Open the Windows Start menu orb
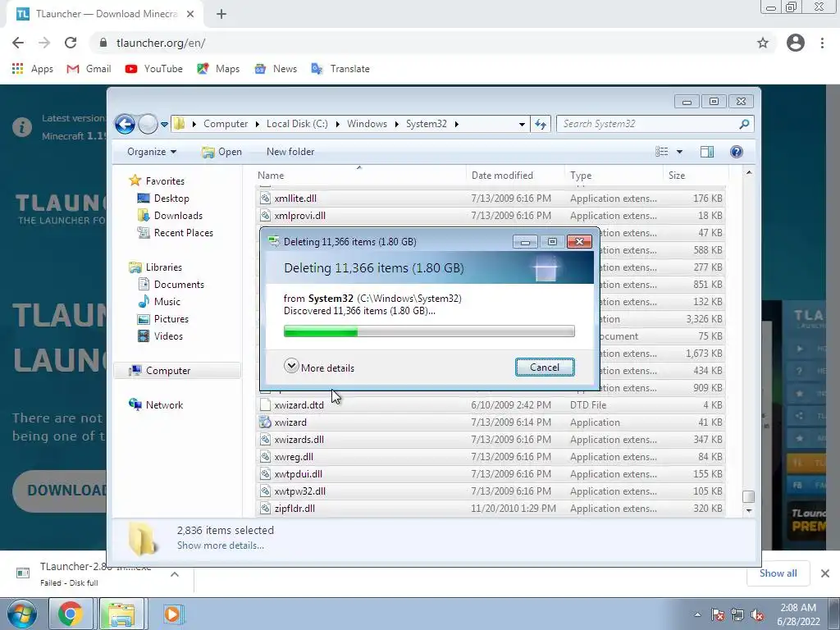 (22, 614)
